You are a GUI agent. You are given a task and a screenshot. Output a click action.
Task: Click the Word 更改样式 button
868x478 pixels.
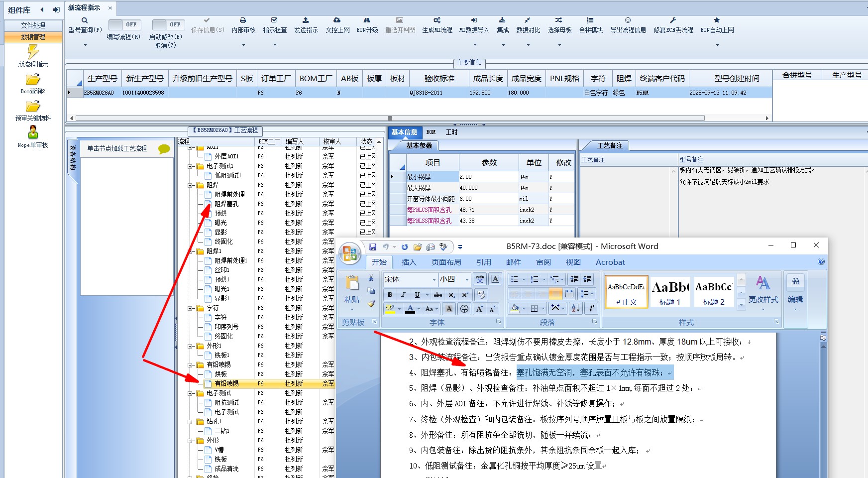(x=763, y=293)
